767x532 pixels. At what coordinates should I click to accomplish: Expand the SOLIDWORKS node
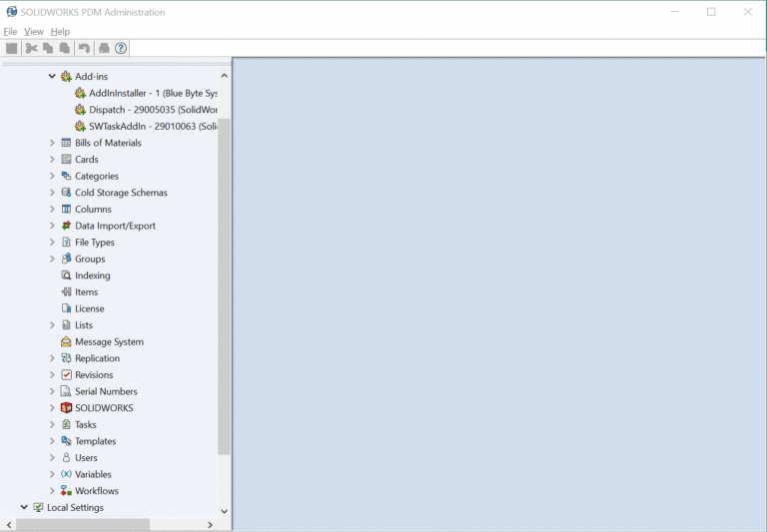[x=52, y=408]
